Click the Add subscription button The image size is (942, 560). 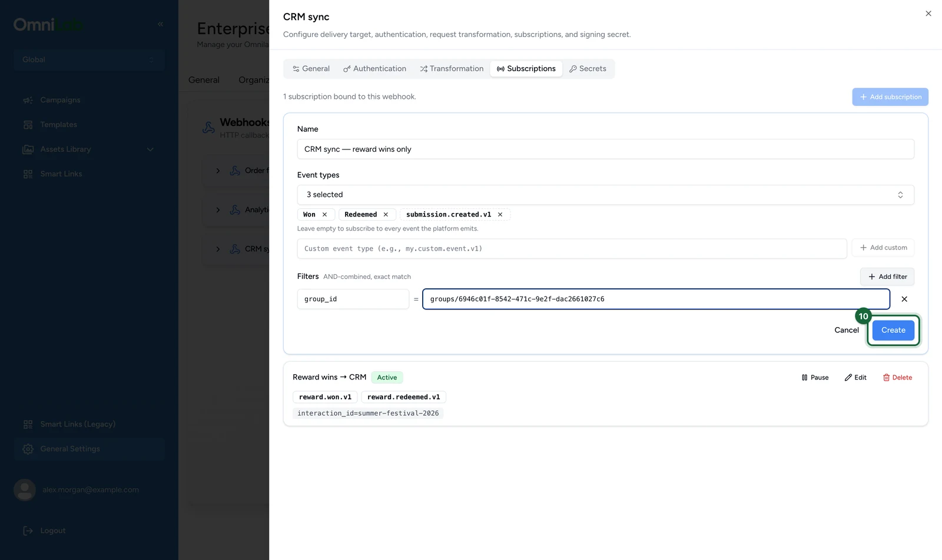(890, 97)
